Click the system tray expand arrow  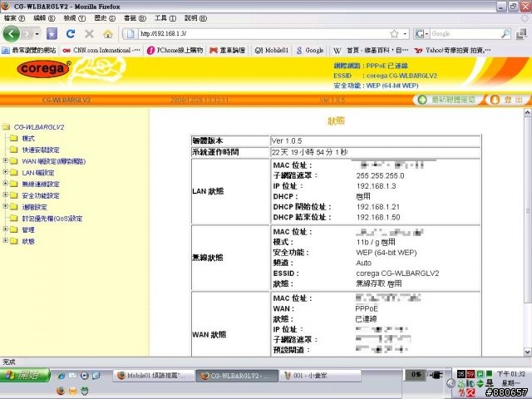pos(451,383)
